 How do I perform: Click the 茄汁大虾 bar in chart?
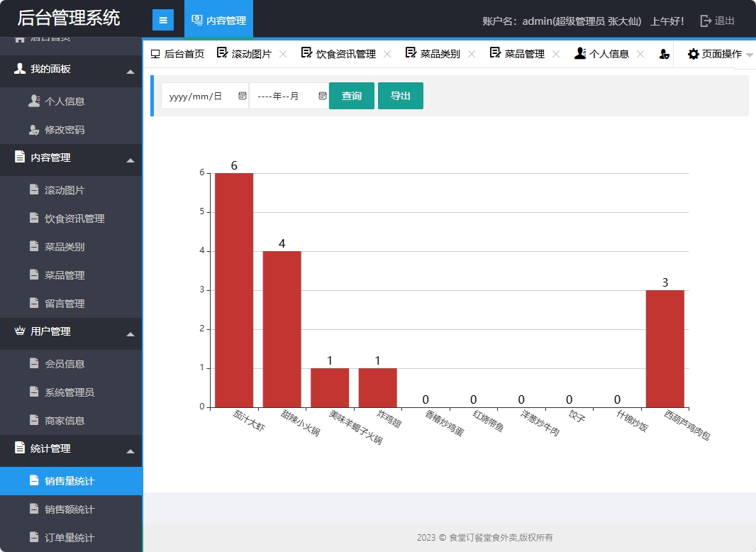coord(234,290)
